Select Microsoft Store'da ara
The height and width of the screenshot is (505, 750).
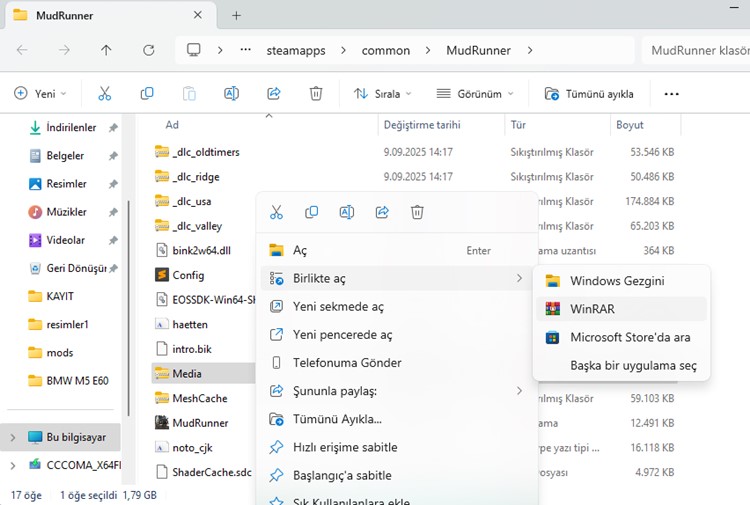pyautogui.click(x=621, y=337)
